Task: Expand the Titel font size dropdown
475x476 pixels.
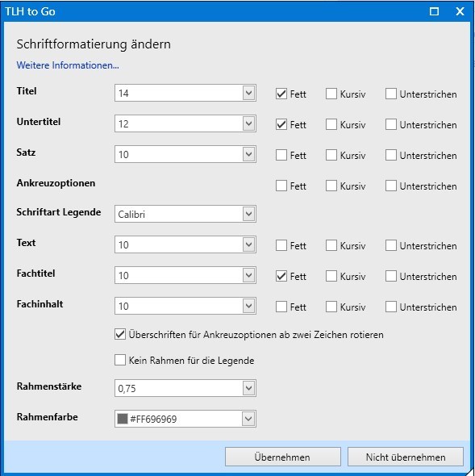Action: point(248,93)
